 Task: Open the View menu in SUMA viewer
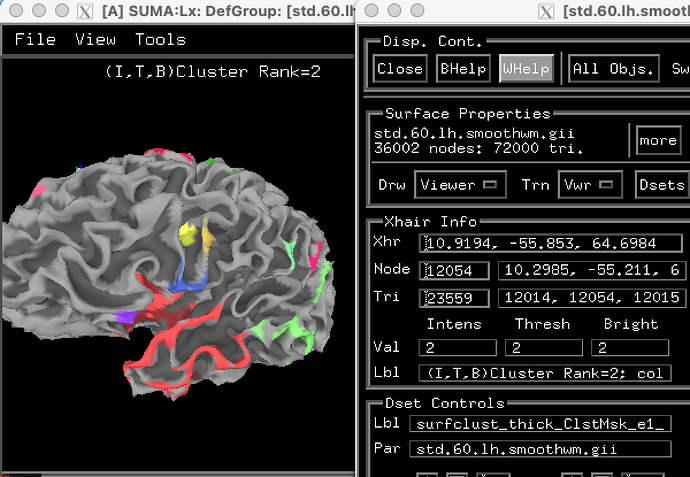[95, 40]
